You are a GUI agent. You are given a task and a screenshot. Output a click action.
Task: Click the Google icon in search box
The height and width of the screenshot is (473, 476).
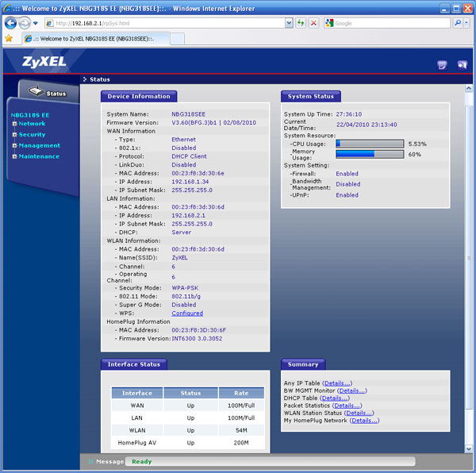(329, 23)
